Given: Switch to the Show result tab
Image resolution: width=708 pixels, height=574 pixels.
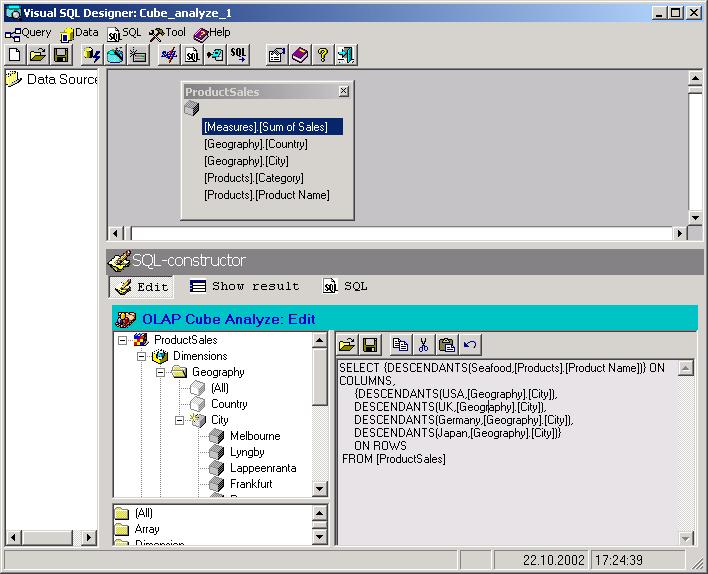Looking at the screenshot, I should click(x=245, y=286).
